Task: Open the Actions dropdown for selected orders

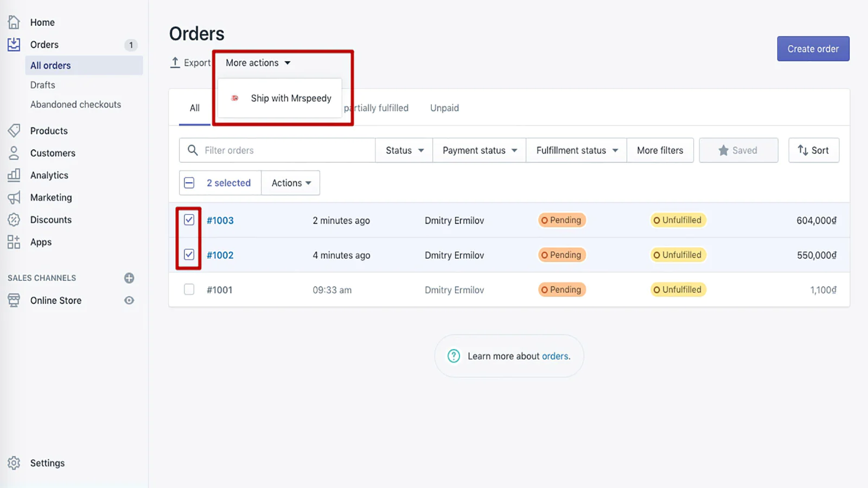Action: pyautogui.click(x=291, y=183)
